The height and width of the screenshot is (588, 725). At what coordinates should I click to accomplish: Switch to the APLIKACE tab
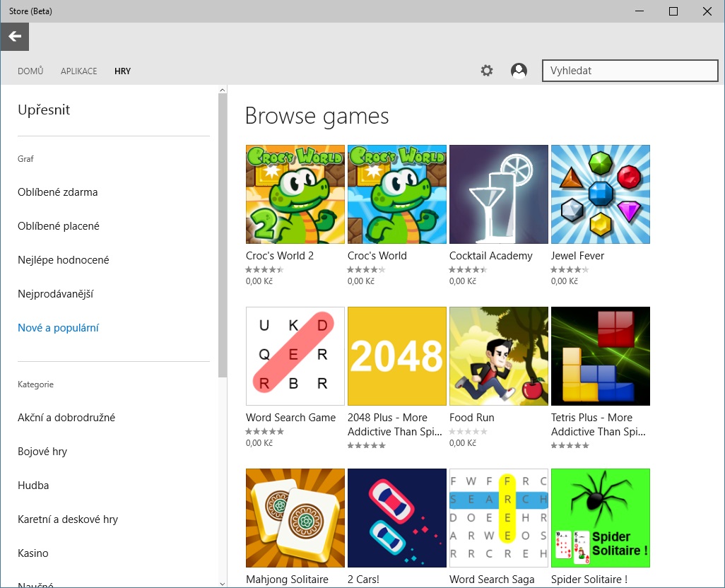pyautogui.click(x=78, y=71)
